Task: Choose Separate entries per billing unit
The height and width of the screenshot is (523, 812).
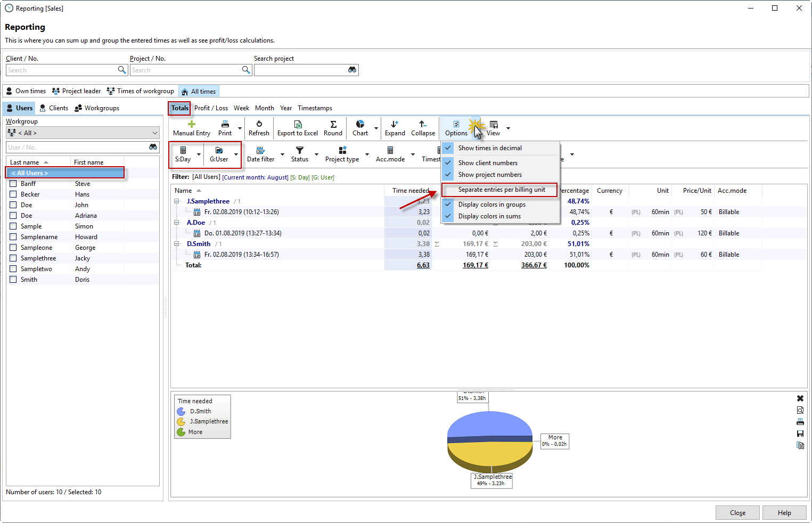Action: tap(501, 190)
